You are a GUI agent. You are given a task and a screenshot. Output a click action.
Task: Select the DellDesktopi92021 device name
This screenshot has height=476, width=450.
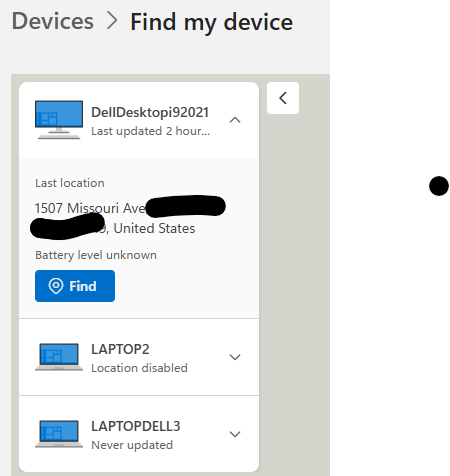coord(150,112)
